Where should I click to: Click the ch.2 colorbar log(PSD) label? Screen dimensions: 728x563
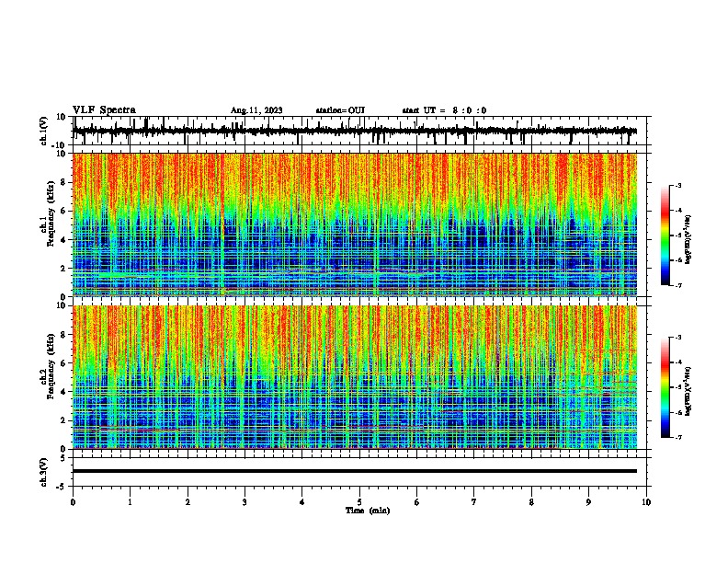pyautogui.click(x=688, y=391)
